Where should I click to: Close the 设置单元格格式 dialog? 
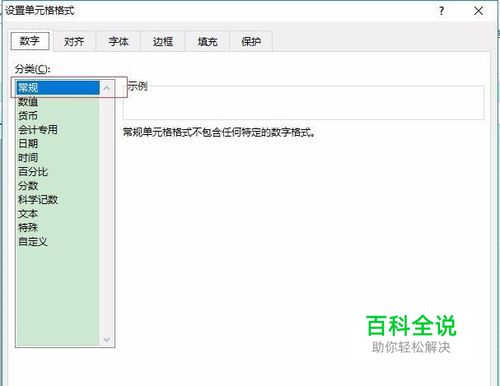pos(478,11)
